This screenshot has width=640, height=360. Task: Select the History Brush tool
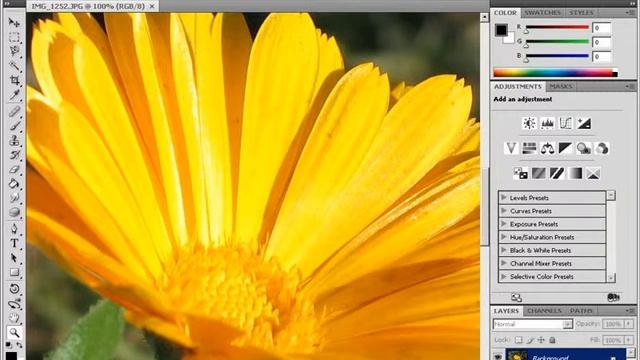(14, 155)
